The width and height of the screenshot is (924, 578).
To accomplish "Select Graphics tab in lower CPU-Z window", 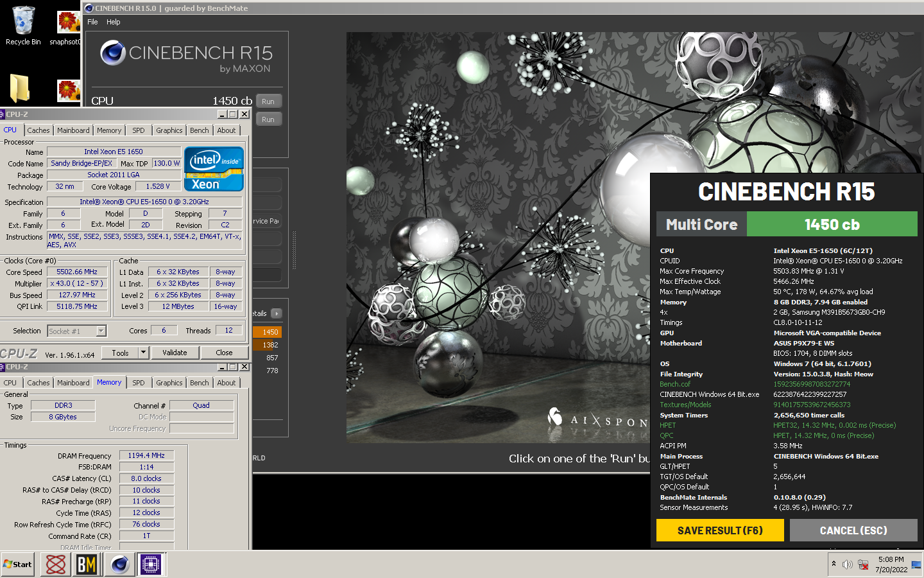I will click(169, 383).
